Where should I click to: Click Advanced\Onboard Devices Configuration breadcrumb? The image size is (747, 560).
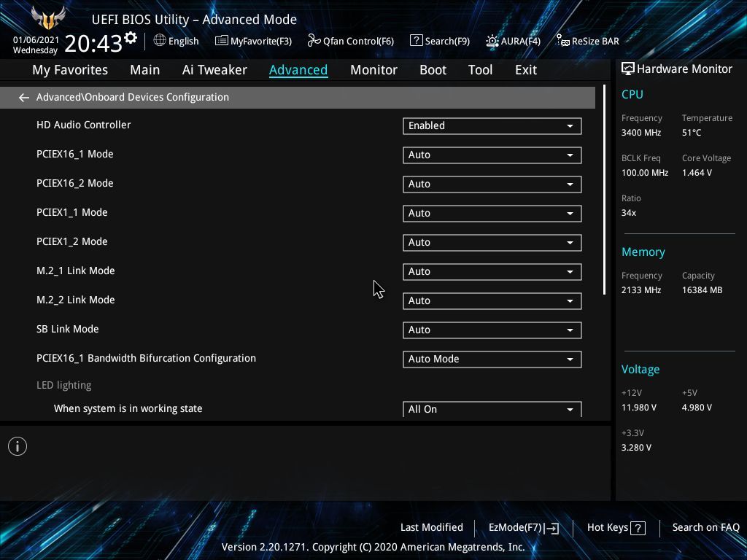[133, 97]
